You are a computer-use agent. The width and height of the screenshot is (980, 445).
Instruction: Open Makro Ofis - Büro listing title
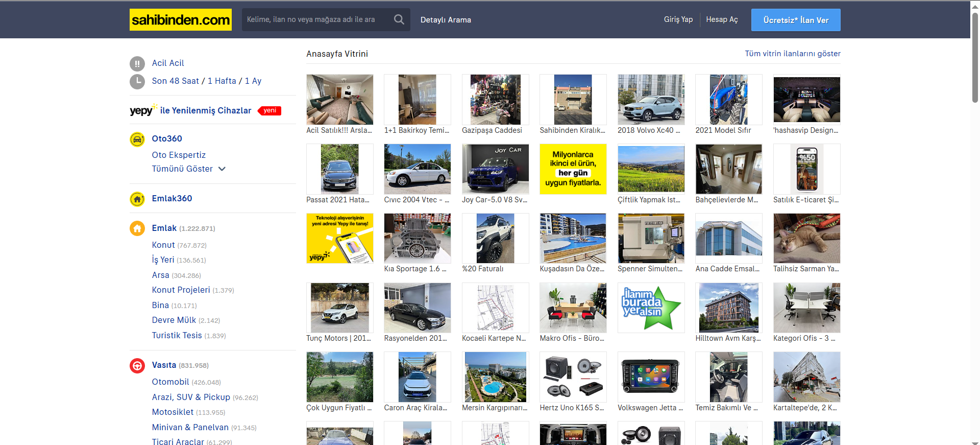[x=572, y=338]
